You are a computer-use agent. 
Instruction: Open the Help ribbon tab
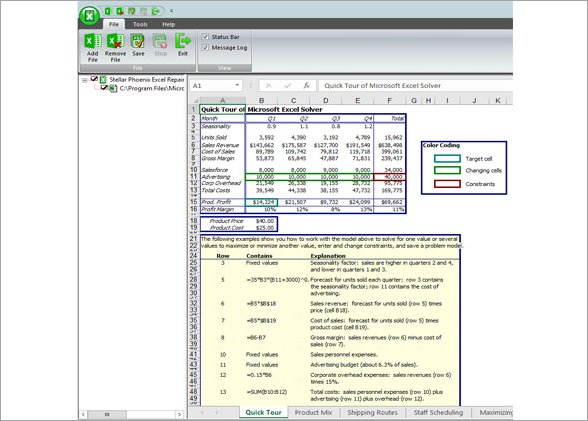tap(168, 24)
